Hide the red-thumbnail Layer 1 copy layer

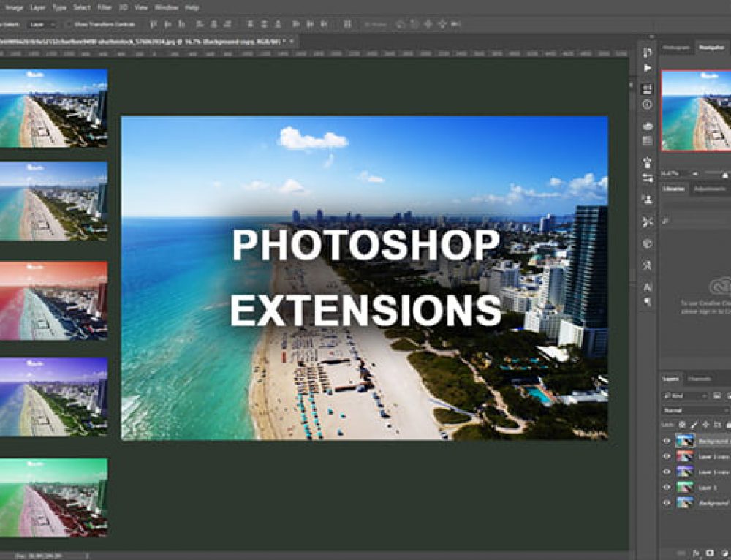(667, 456)
